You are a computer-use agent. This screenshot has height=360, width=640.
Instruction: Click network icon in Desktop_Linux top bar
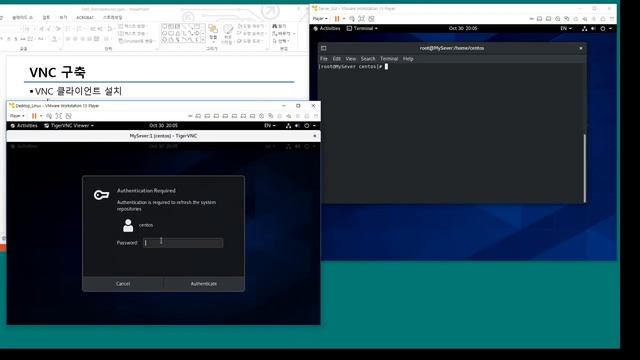[x=288, y=126]
